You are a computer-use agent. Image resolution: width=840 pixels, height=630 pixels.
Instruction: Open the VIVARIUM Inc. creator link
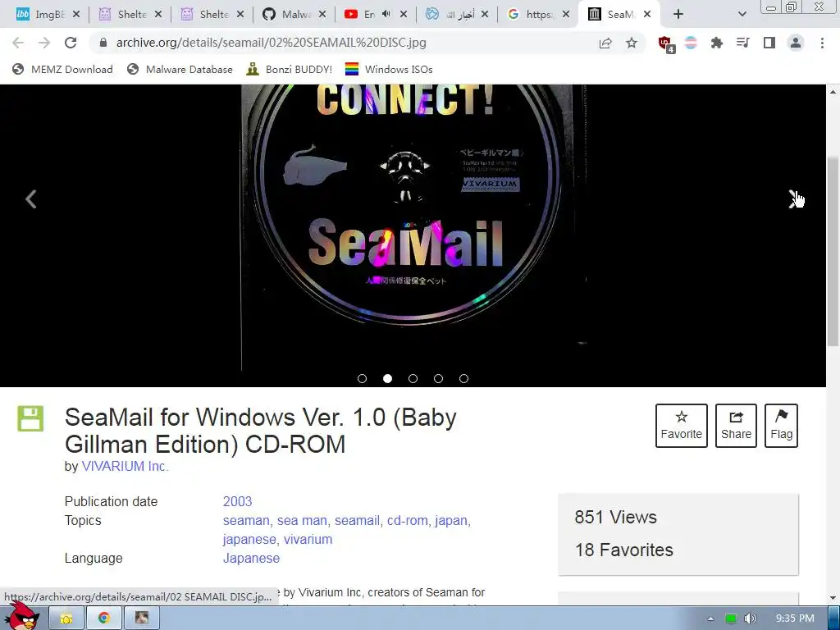tap(125, 466)
